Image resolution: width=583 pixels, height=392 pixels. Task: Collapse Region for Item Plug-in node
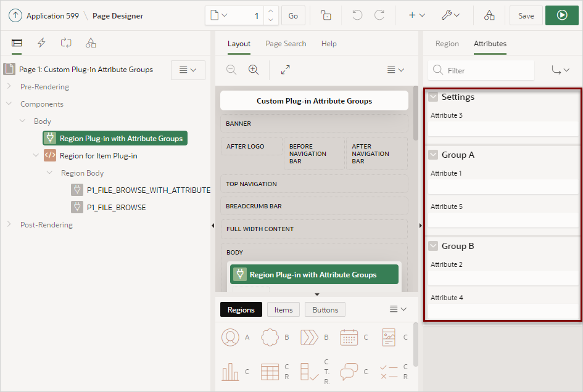[36, 155]
